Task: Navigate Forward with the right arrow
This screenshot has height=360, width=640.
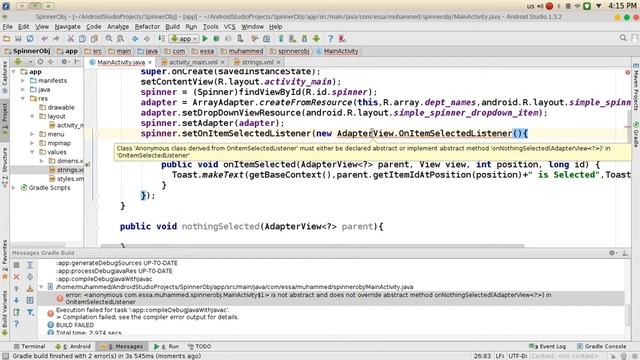Action: [147, 39]
